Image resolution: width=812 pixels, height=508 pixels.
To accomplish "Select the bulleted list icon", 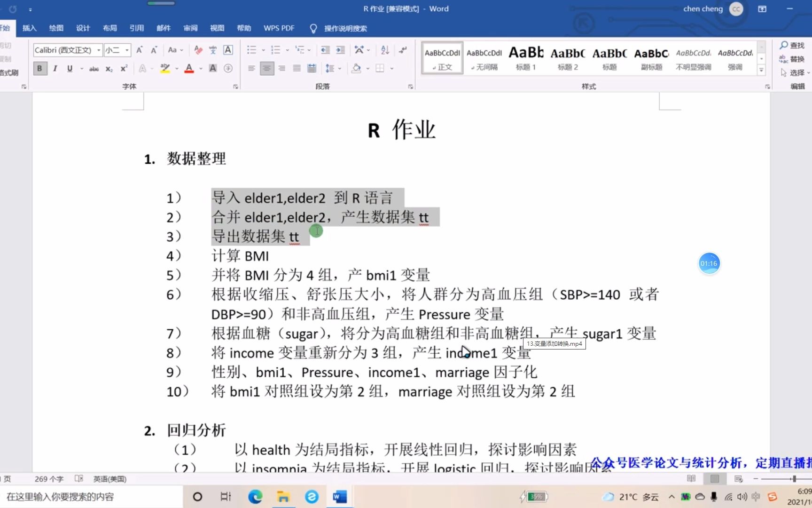I will pos(251,50).
